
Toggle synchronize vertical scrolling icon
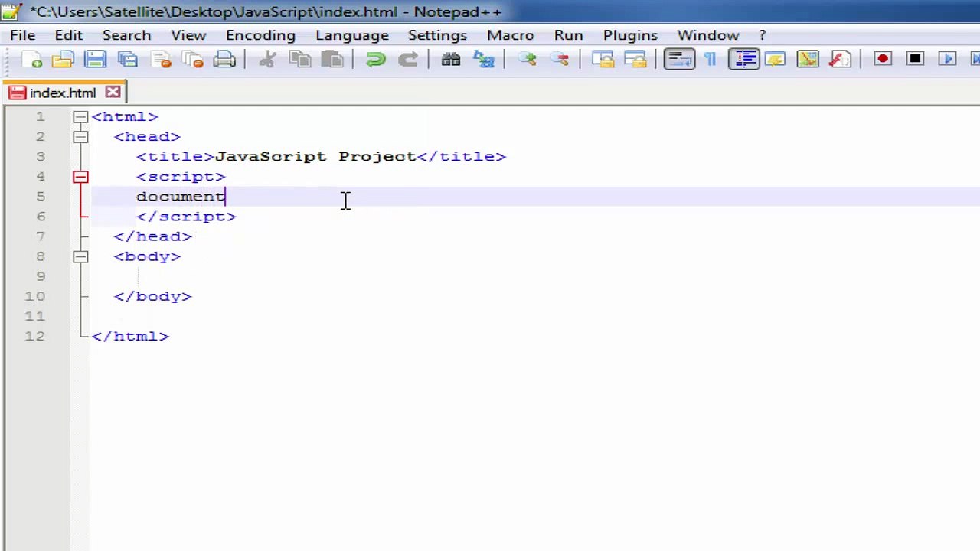pos(603,60)
